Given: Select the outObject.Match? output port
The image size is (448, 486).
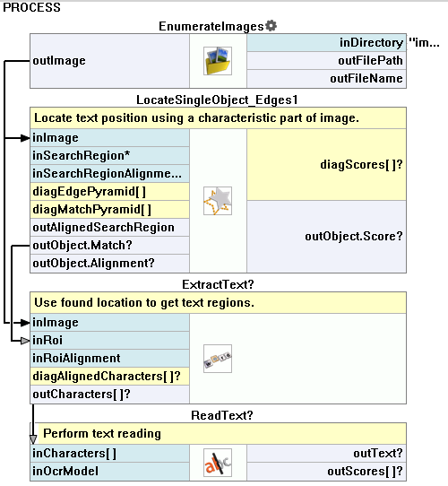Looking at the screenshot, I should [109, 246].
